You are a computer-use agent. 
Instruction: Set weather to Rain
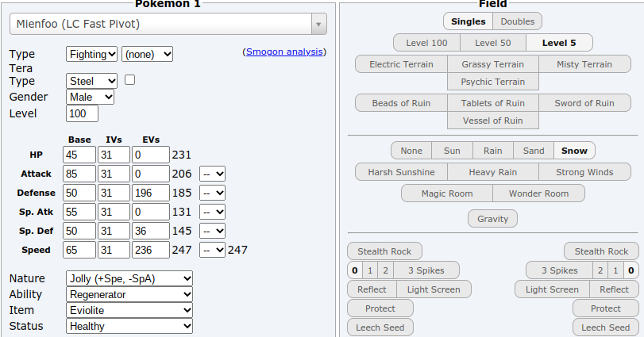493,151
